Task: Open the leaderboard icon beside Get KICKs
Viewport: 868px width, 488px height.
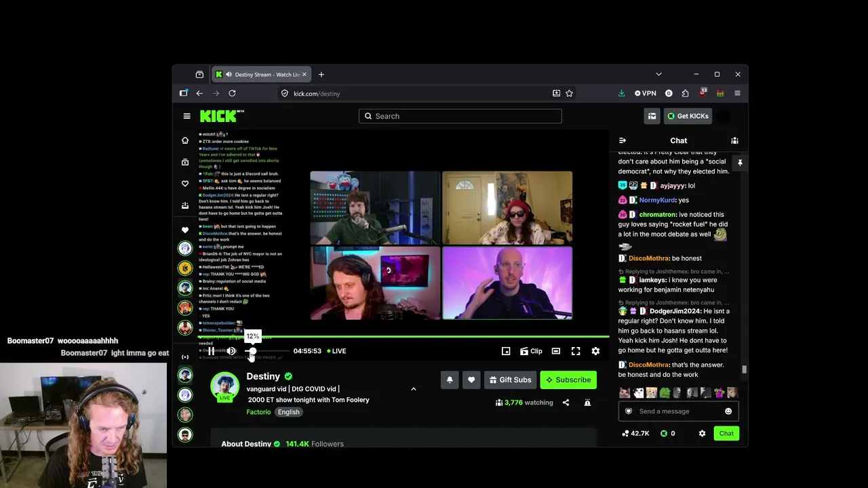Action: coord(652,116)
